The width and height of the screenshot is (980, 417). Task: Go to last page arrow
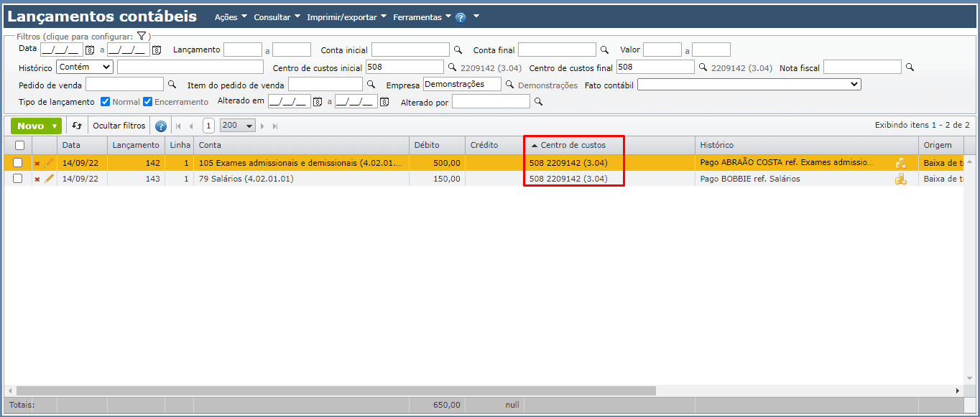point(274,126)
